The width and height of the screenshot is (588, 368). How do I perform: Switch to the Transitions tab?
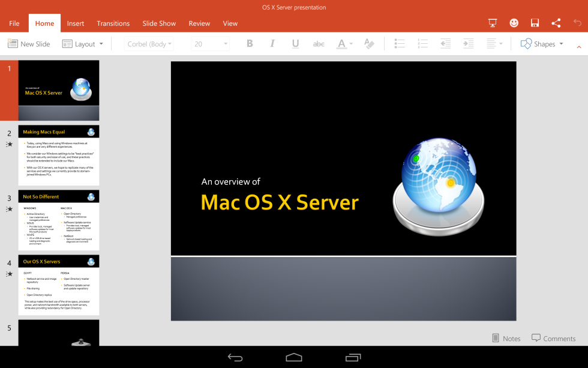pyautogui.click(x=113, y=23)
